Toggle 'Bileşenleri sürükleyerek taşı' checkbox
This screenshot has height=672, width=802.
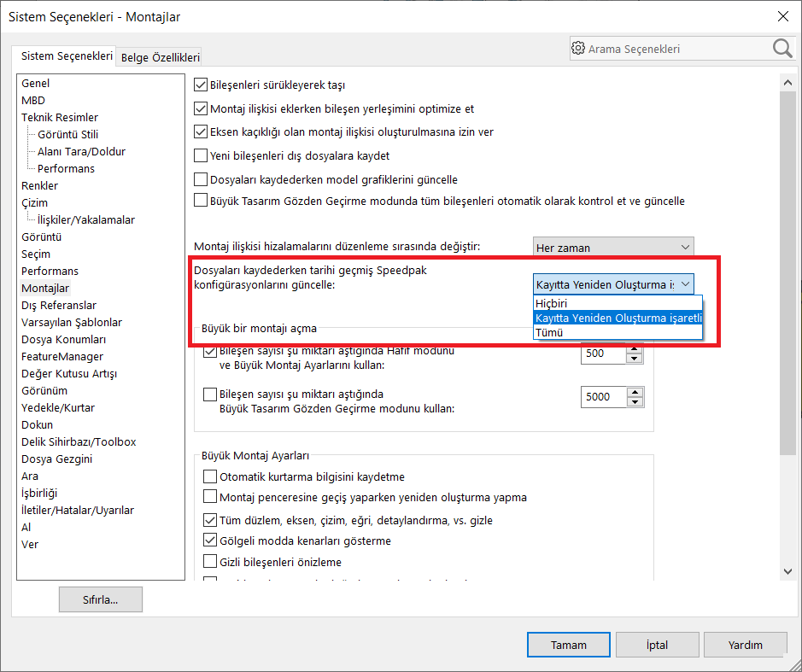coord(202,85)
